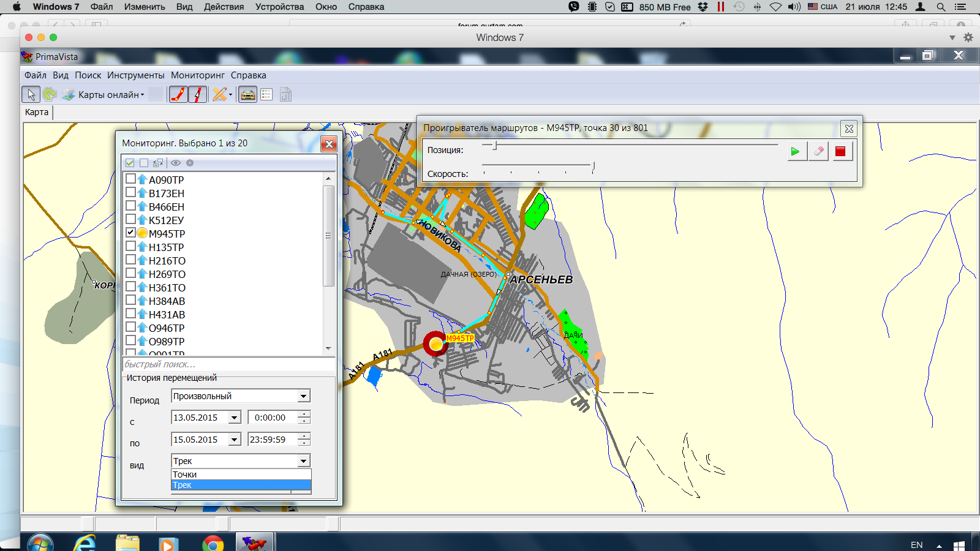Select the arrow pointer tool
This screenshot has height=551, width=980.
pos(31,95)
